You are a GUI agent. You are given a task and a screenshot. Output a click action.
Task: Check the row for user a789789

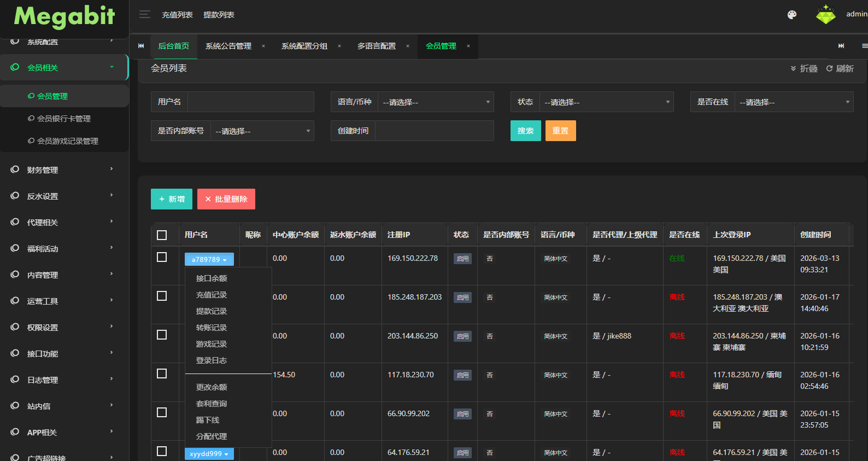pyautogui.click(x=162, y=257)
